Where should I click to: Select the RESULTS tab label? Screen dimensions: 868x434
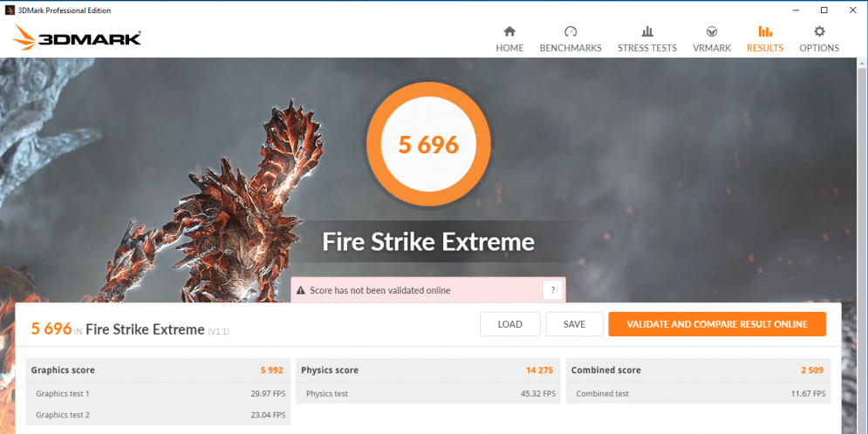point(765,48)
